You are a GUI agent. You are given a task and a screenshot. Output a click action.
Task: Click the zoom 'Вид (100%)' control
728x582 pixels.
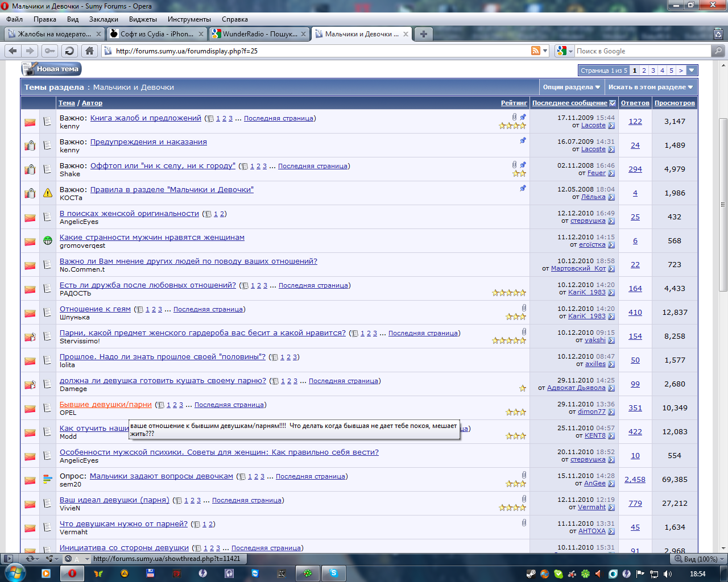pos(696,559)
